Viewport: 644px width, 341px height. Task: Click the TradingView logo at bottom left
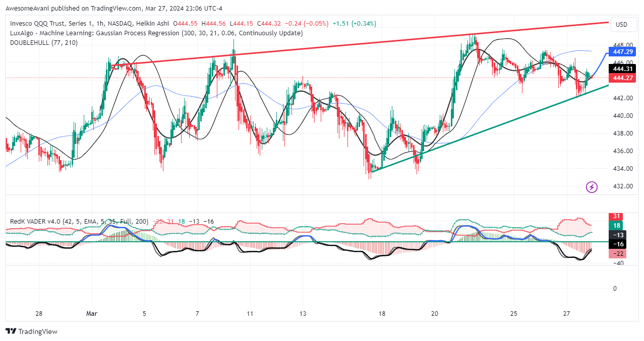[x=31, y=331]
